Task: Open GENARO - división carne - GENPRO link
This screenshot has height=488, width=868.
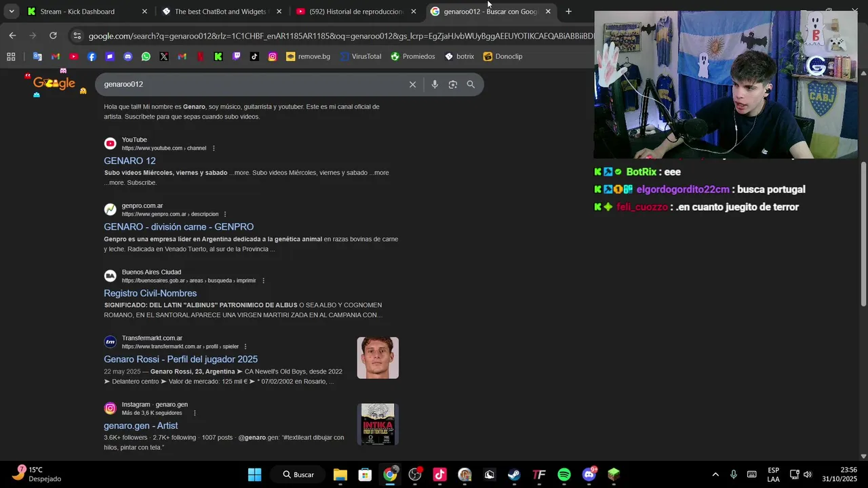Action: click(x=178, y=227)
